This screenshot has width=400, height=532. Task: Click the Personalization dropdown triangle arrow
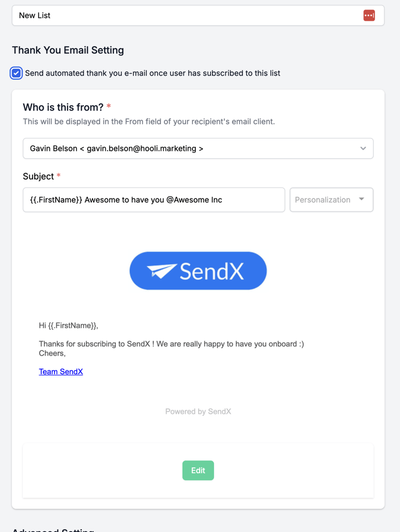click(x=362, y=199)
